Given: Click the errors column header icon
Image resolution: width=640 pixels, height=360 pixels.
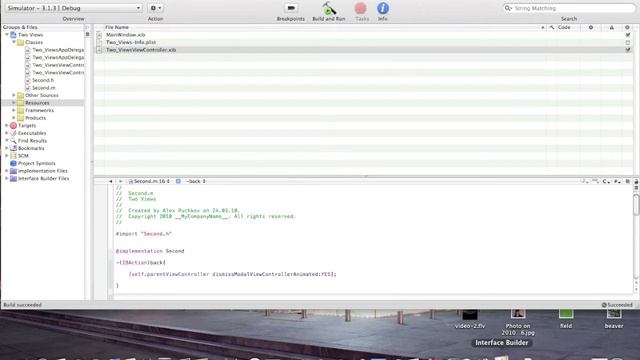Looking at the screenshot, I should [x=591, y=27].
